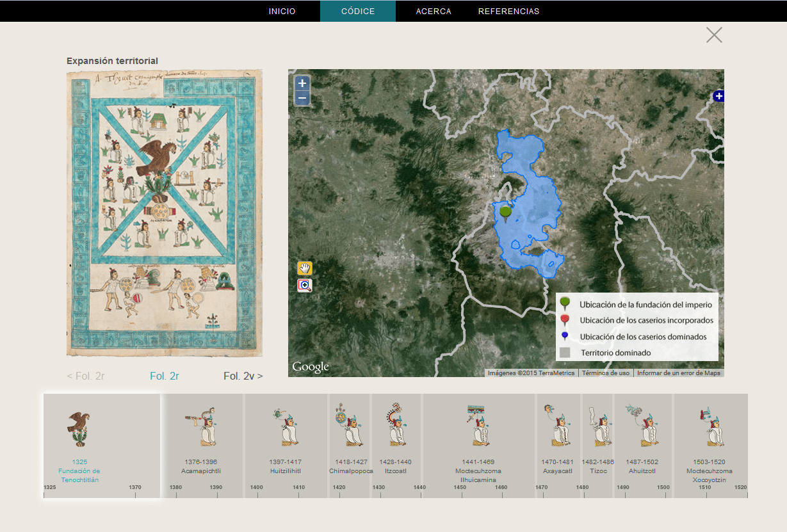Select the Axayacatl ruler figure
This screenshot has height=532, width=787.
coord(557,426)
